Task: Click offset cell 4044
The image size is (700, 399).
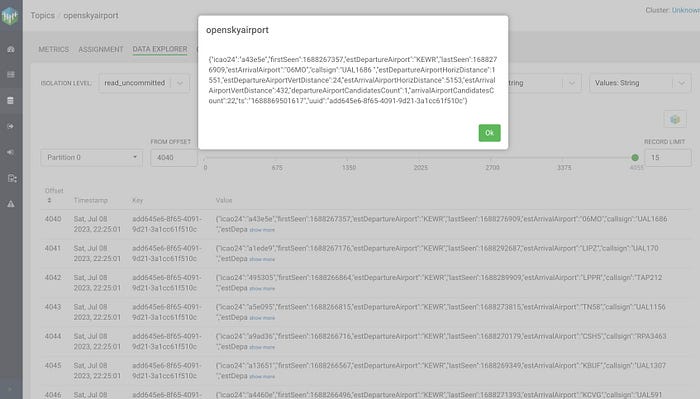Action: tap(53, 336)
